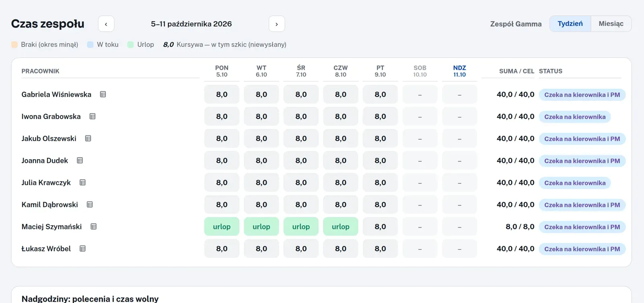Click Maciej Szymański's 8,0 / 8,0 total

tap(520, 227)
